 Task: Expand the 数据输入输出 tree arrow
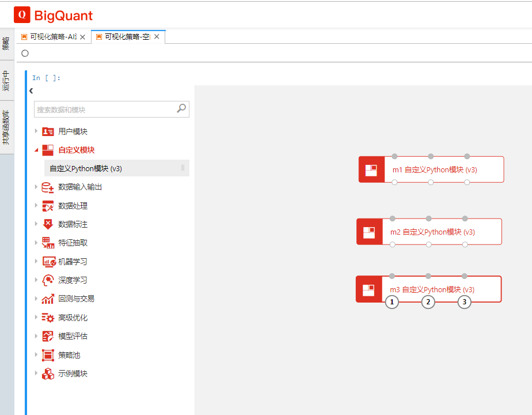coord(36,187)
